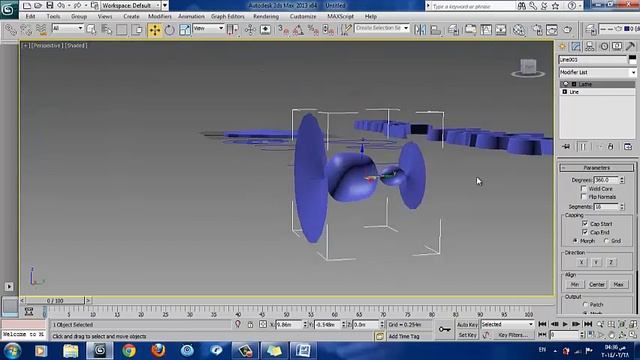Viewport: 640px width, 360px height.
Task: Select the Move (Select and Move) tool
Action: 154,30
